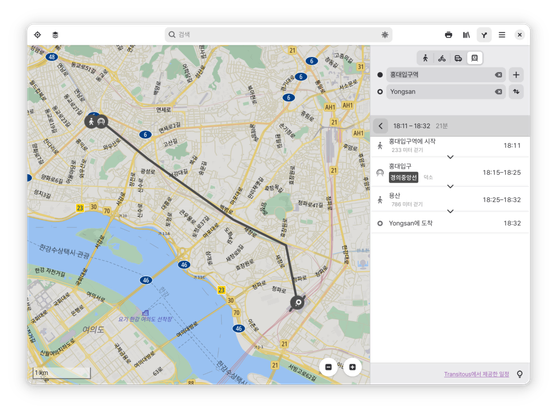Click the current location button
This screenshot has height=414, width=557.
37,34
